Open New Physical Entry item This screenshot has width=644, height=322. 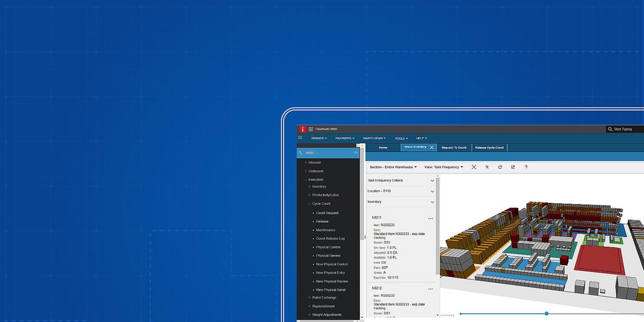[x=331, y=273]
